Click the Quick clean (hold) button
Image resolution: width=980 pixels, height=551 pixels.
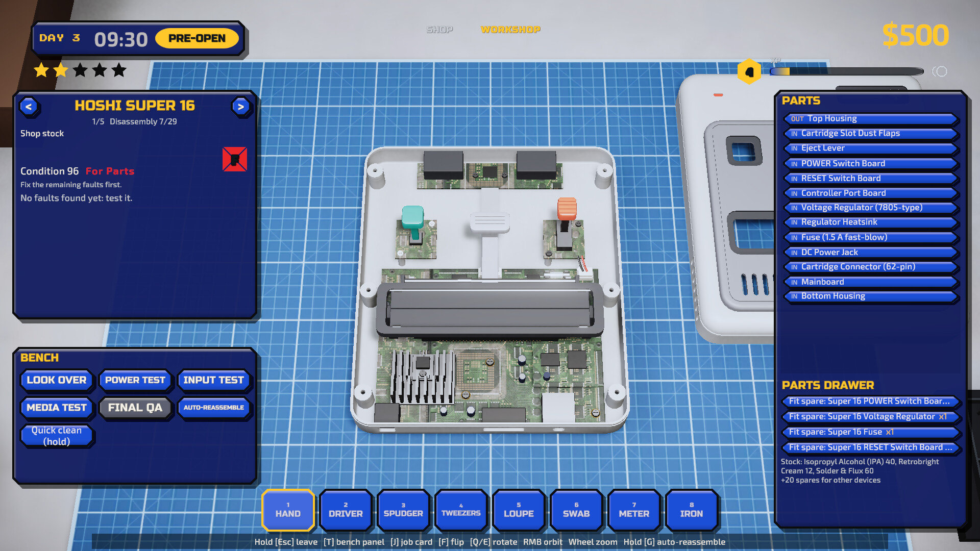tap(57, 436)
